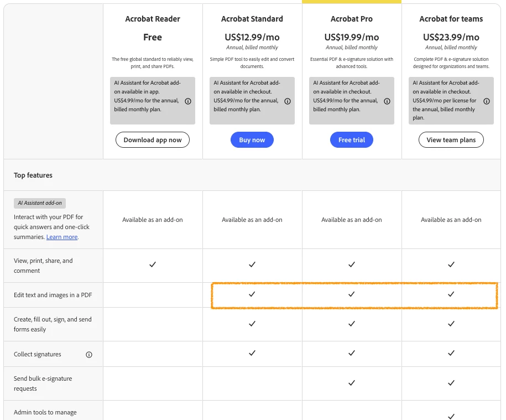Image resolution: width=506 pixels, height=420 pixels.
Task: Open info icon in Acrobat Pro AI add-on box
Action: 387,101
